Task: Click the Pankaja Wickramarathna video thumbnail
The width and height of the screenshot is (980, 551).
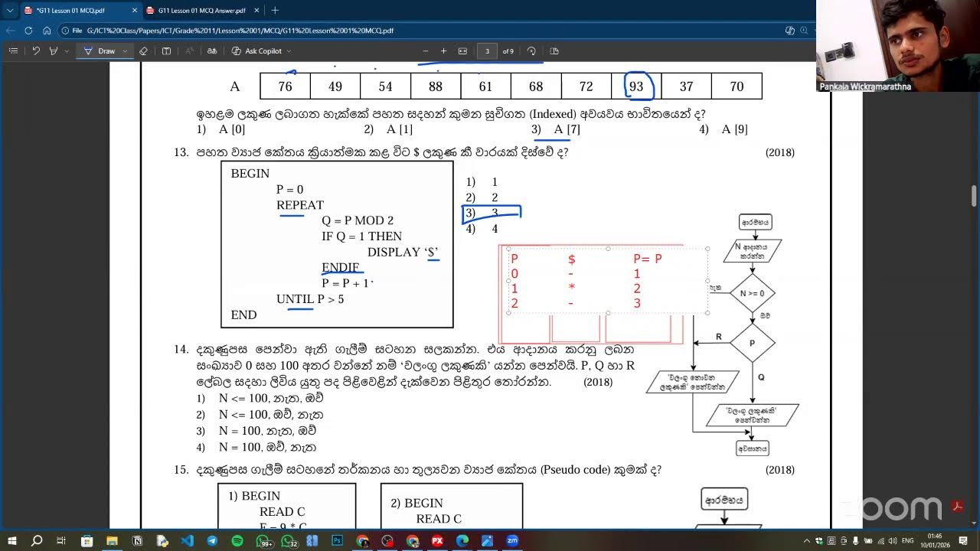Action: pos(898,46)
